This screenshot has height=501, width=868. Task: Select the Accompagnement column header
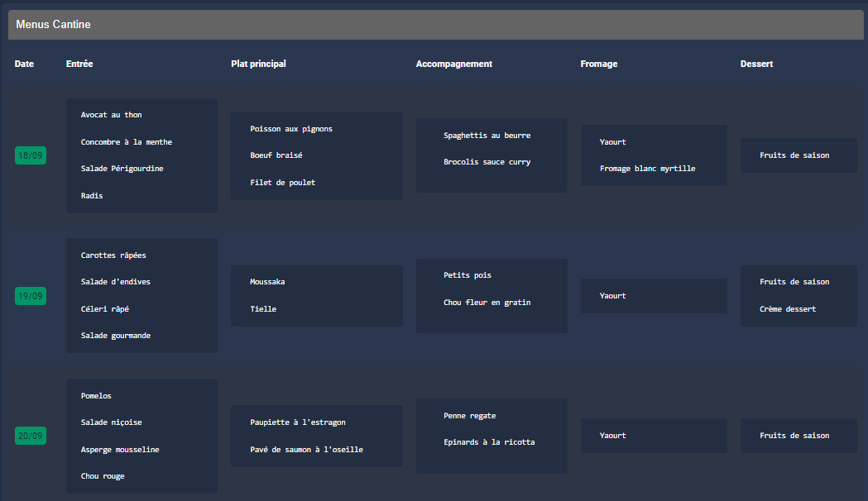click(x=453, y=64)
